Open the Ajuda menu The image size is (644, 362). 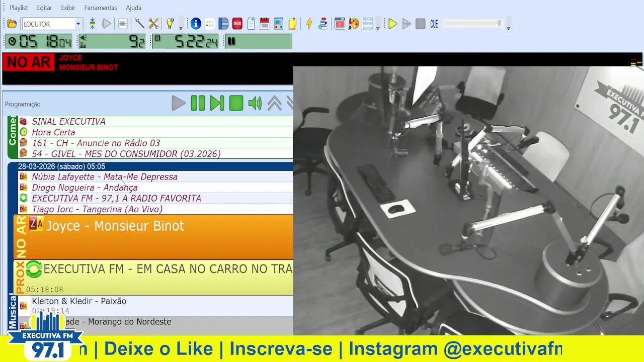click(x=133, y=8)
